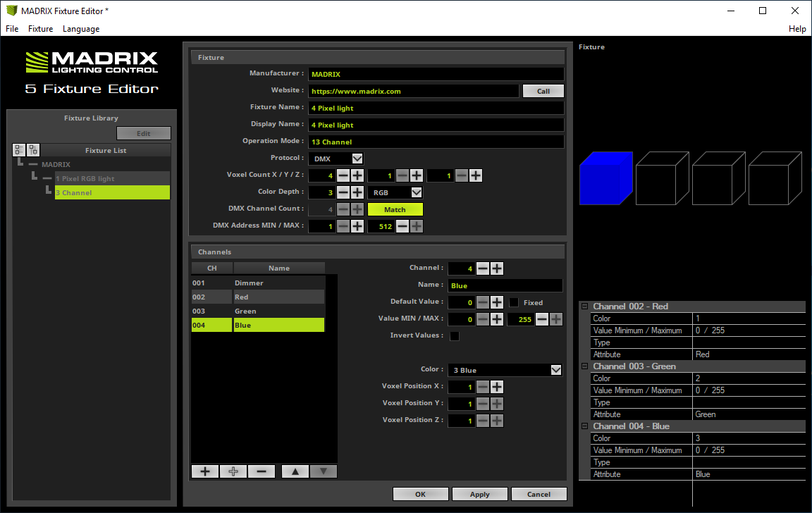This screenshot has width=812, height=513.
Task: Select 3 Channel tree item
Action: point(112,192)
